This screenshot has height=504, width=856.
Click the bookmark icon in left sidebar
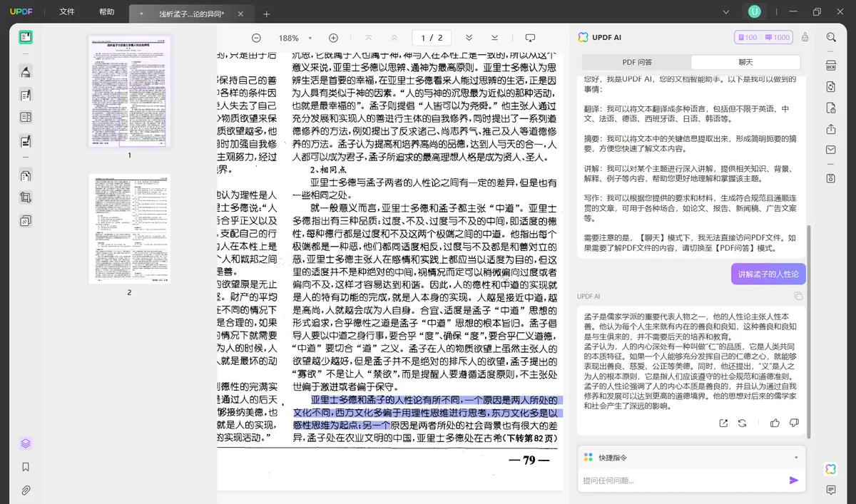(26, 467)
